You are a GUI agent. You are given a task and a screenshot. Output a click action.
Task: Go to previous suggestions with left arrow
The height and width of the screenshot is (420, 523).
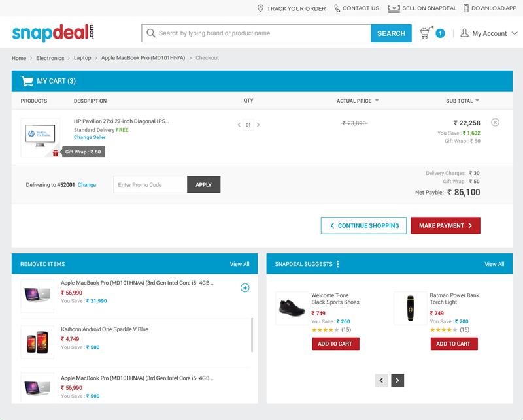381,380
